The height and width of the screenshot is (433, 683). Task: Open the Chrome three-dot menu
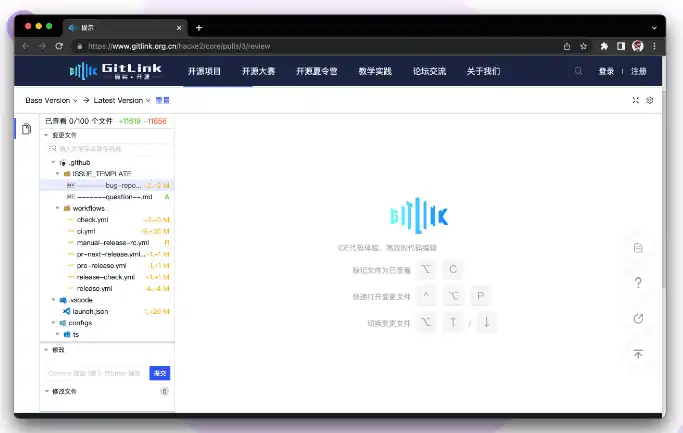[x=654, y=46]
